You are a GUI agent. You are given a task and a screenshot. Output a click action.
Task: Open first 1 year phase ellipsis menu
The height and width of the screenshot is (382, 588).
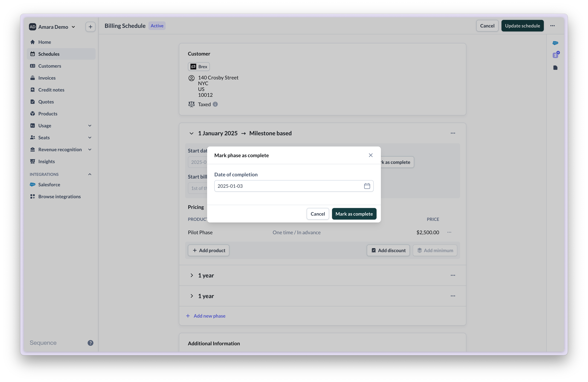(x=453, y=275)
